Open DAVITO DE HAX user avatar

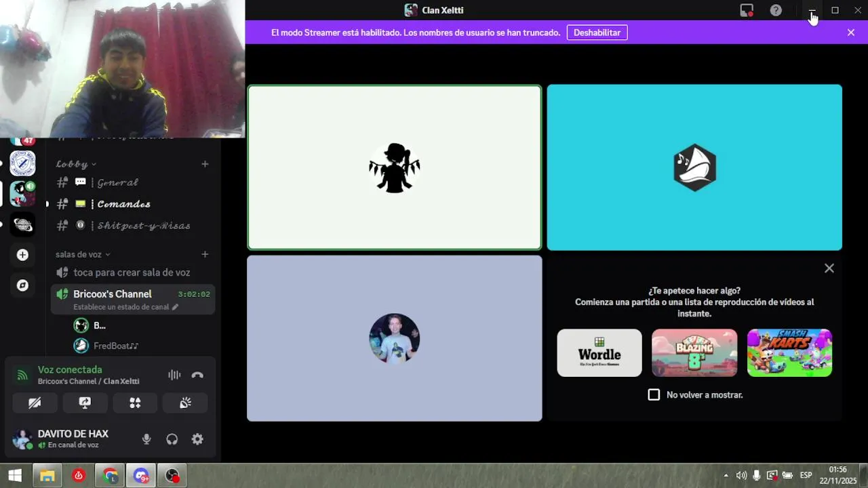(22, 439)
